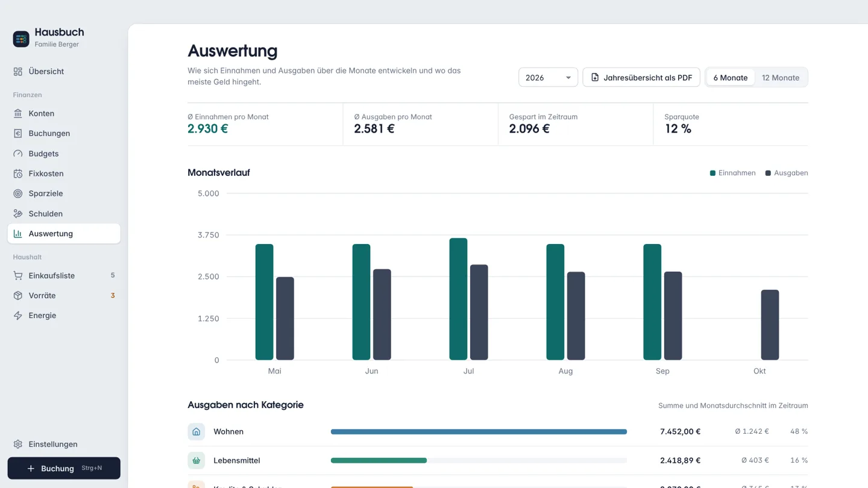868x488 pixels.
Task: Open Einstellungen
Action: point(64,444)
